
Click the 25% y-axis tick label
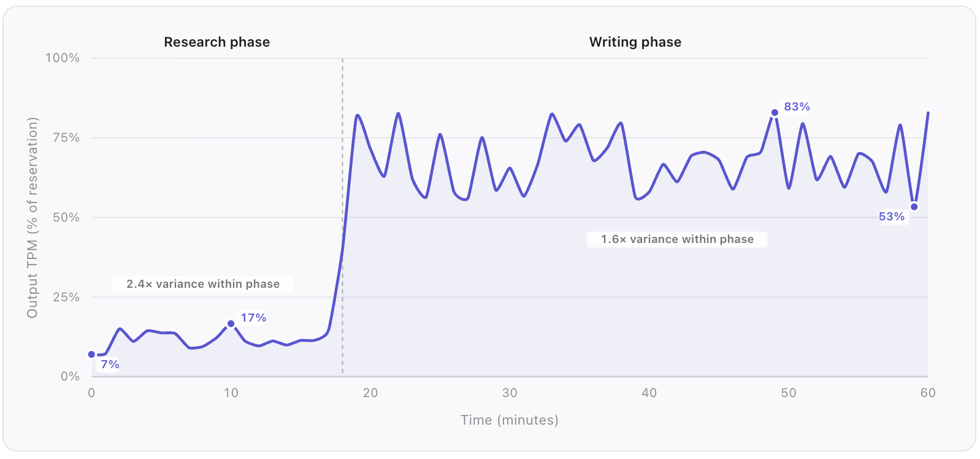tap(66, 298)
